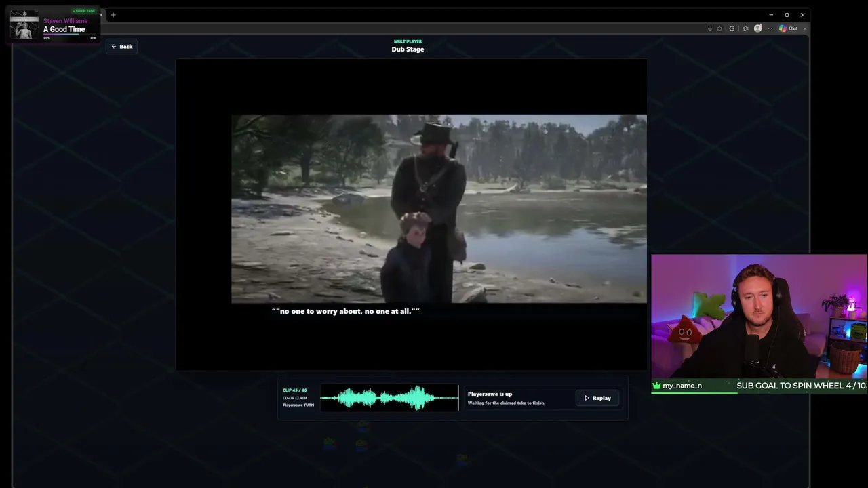868x488 pixels.
Task: Click the "MULTIPLAYER" label above Dub Stage
Action: coord(408,41)
